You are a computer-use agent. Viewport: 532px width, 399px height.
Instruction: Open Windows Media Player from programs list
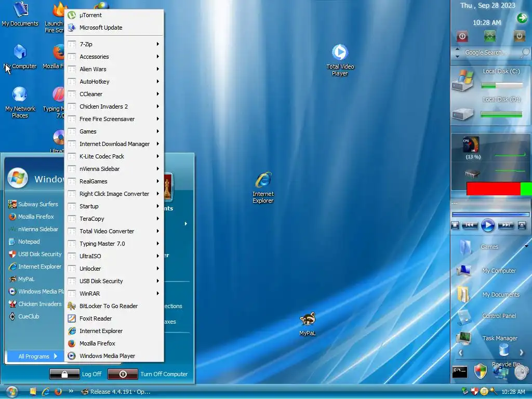click(114, 356)
